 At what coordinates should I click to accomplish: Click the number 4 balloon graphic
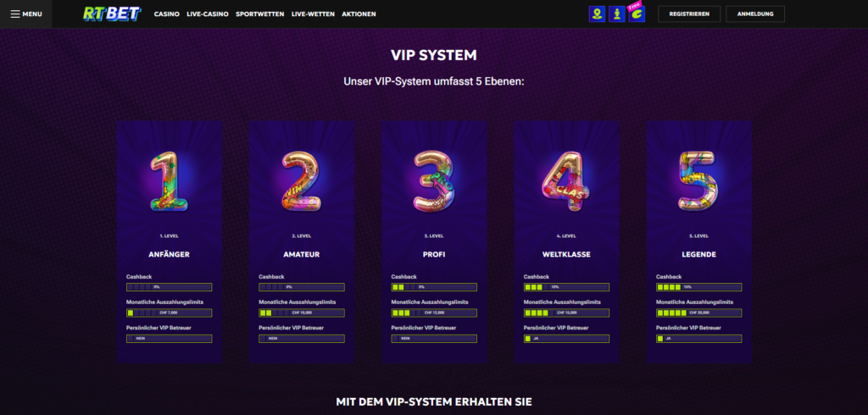click(565, 181)
